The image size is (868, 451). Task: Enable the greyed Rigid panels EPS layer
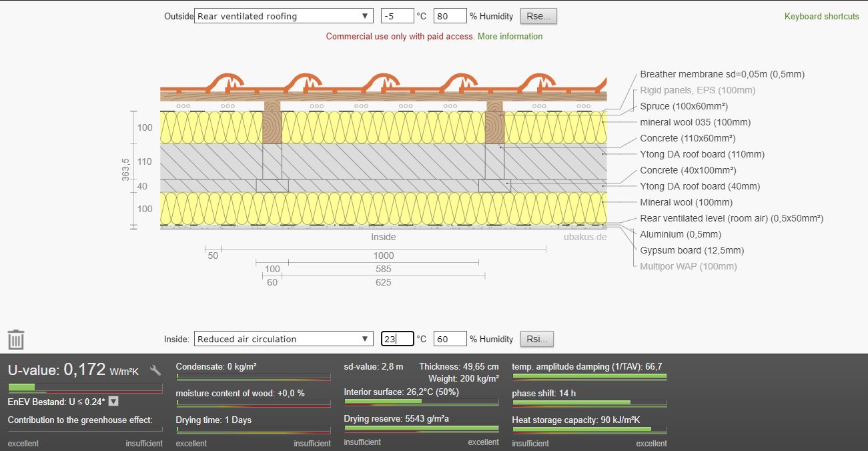click(x=697, y=91)
